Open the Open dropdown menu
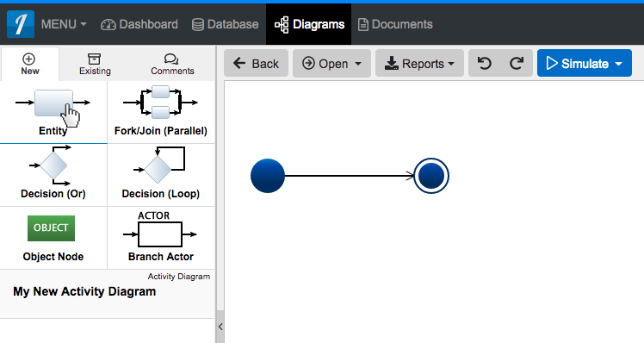Image resolution: width=644 pixels, height=343 pixels. 331,63
